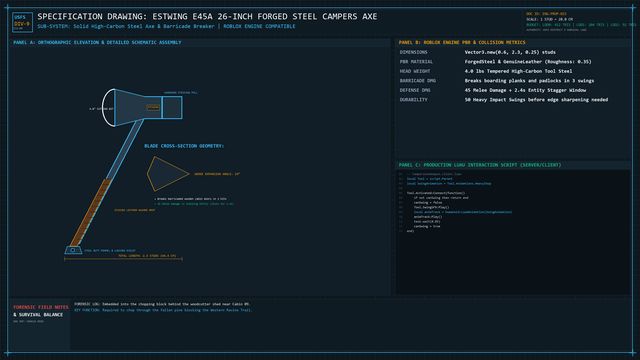Screen dimensions: 640x360
Task: Click the HEAD WEIGHT row label
Action: click(415, 71)
